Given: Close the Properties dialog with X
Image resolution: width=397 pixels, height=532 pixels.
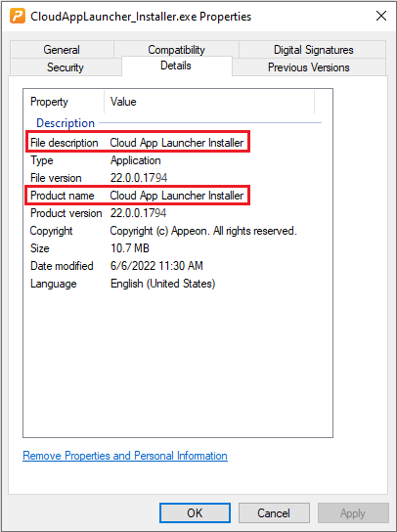Looking at the screenshot, I should pyautogui.click(x=381, y=16).
